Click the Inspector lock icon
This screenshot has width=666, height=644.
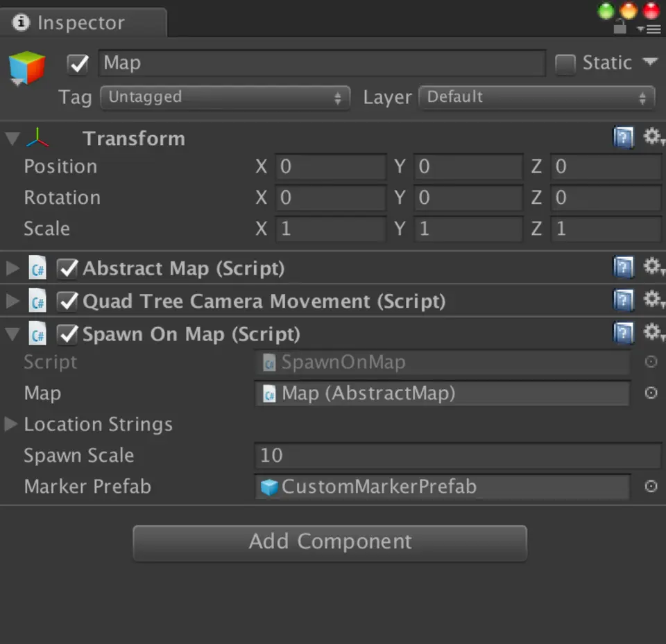coord(620,28)
